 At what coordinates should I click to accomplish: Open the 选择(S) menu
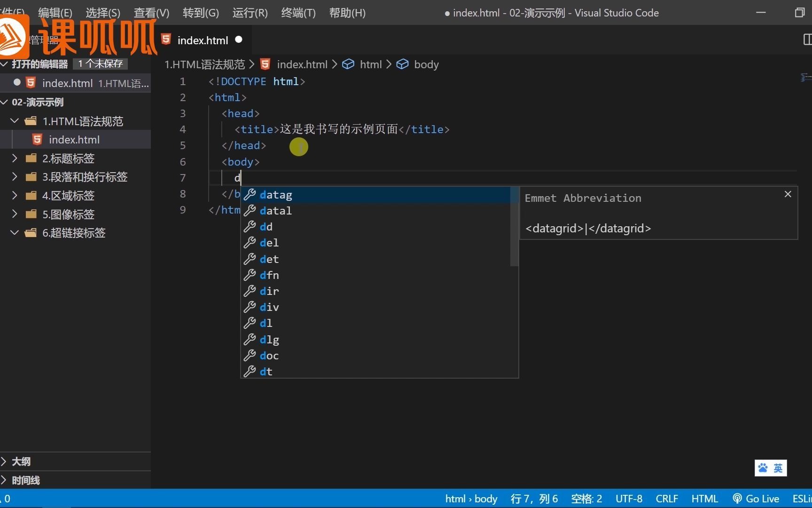pyautogui.click(x=103, y=13)
